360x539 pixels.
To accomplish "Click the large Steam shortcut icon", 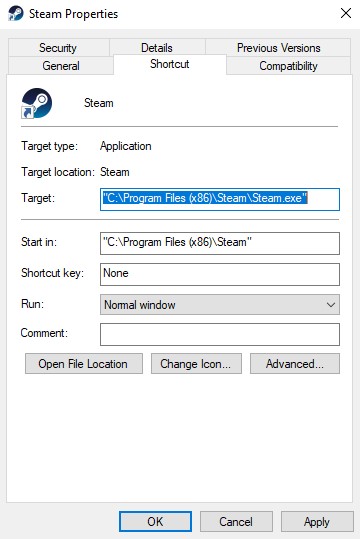I will 36,103.
